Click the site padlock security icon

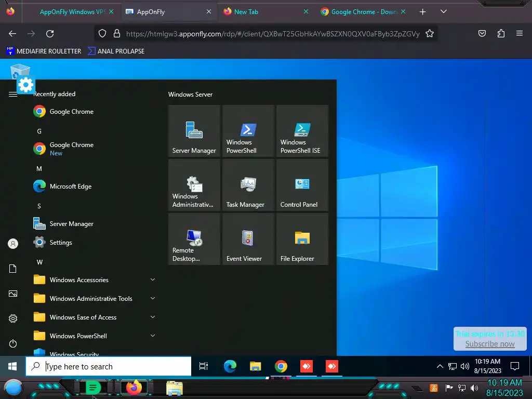click(x=117, y=34)
